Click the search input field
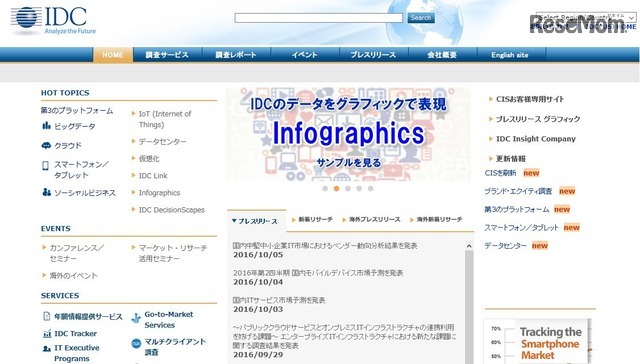640x364 pixels. 318,18
